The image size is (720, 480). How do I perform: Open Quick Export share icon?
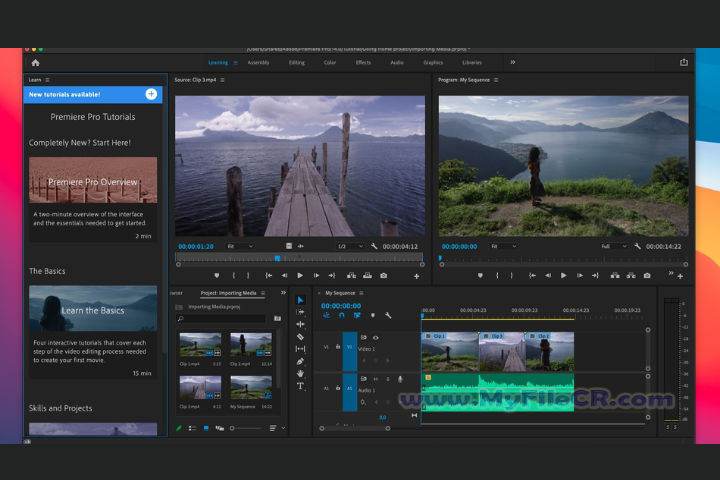point(684,62)
